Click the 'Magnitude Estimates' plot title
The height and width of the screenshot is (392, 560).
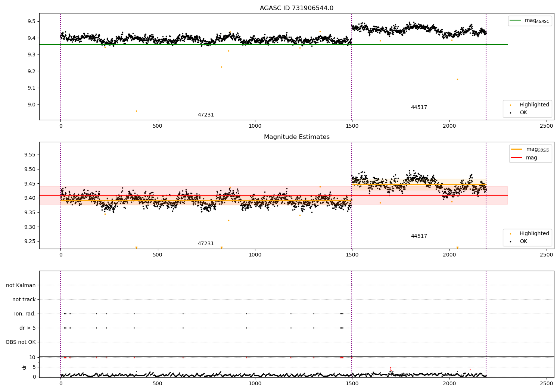point(296,137)
